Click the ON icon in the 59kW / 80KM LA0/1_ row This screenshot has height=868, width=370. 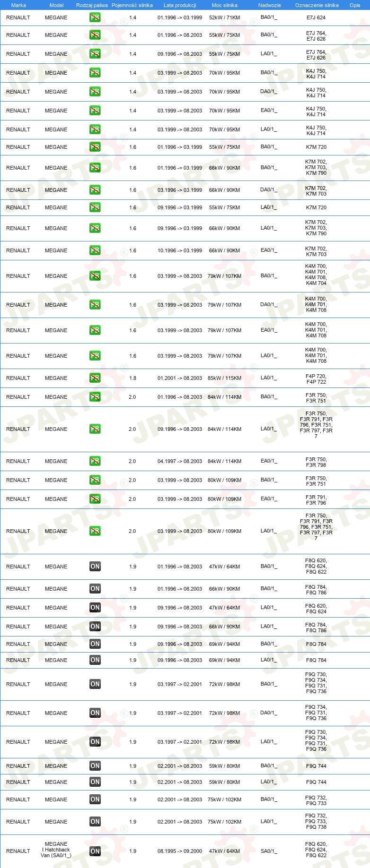95,782
